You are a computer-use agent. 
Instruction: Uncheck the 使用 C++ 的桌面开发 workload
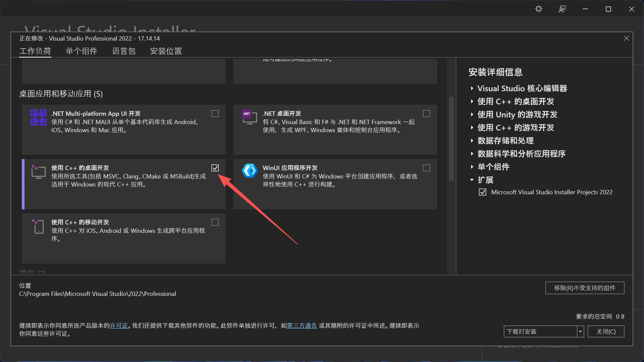pyautogui.click(x=215, y=168)
